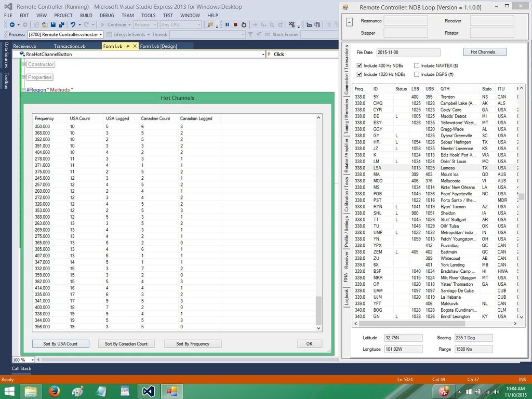Click the network signal icon in the tray
Image resolution: width=532 pixels, height=399 pixels.
tap(487, 392)
